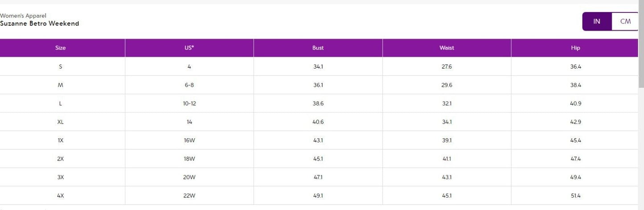The image size is (644, 210).
Task: Click the Women's Apparel label
Action: click(23, 16)
